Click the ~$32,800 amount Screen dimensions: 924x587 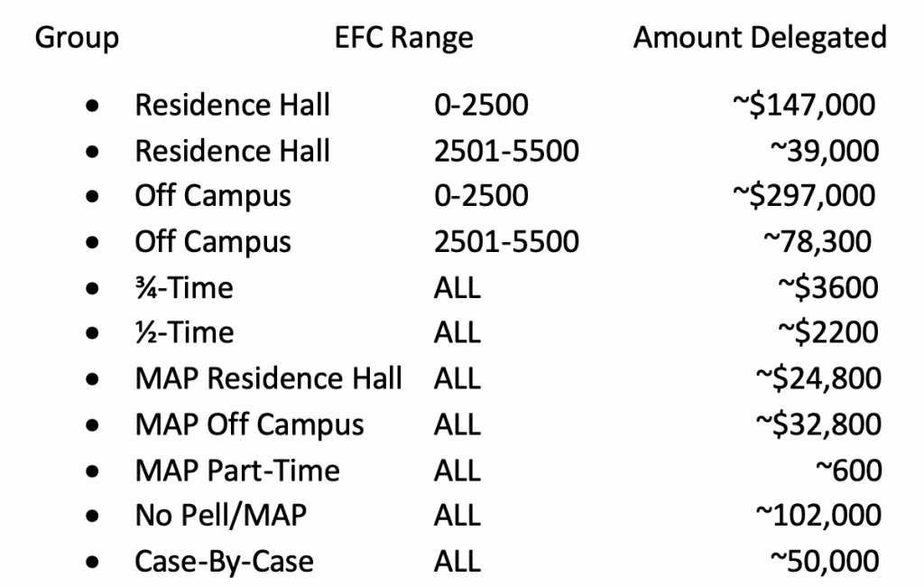click(x=818, y=424)
